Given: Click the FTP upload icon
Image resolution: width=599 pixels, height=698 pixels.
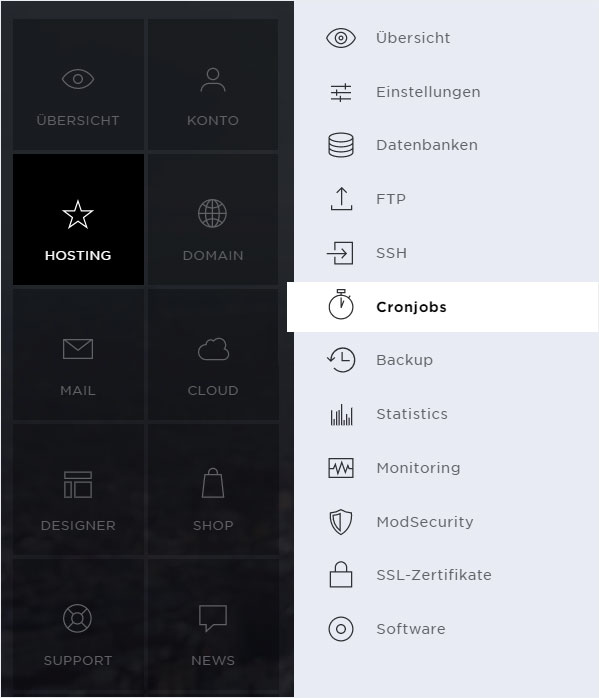Looking at the screenshot, I should tap(341, 199).
